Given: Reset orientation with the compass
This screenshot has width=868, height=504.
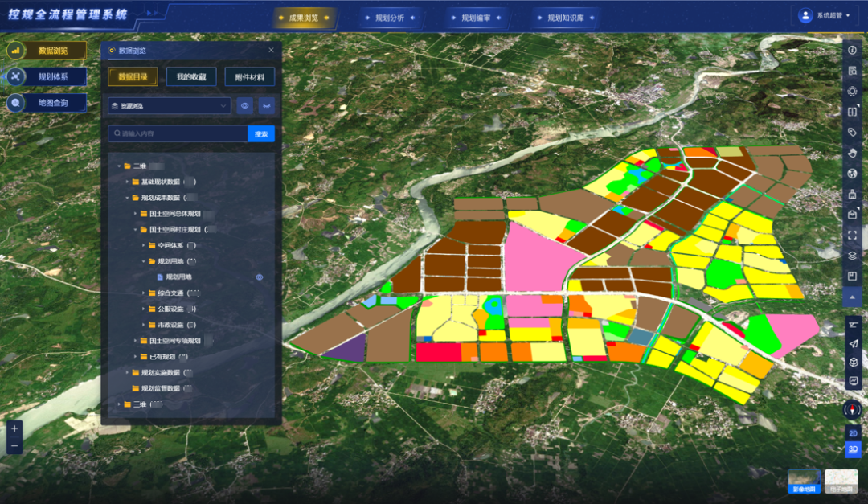Looking at the screenshot, I should pyautogui.click(x=852, y=409).
